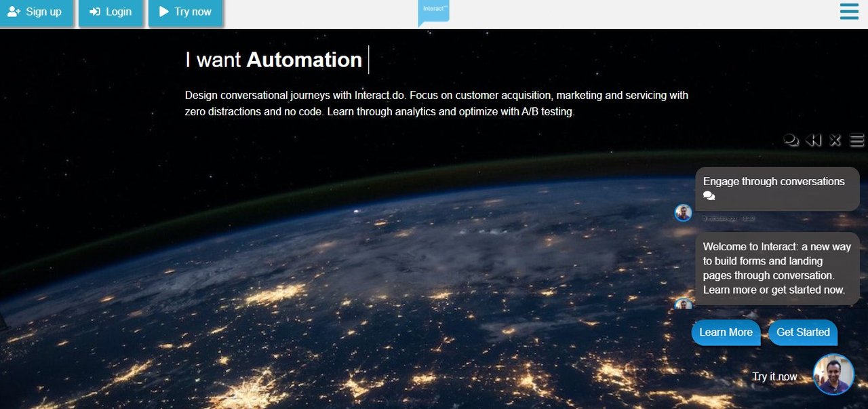Click the large avatar chat launcher
Screen dimensions: 868x409
833,374
